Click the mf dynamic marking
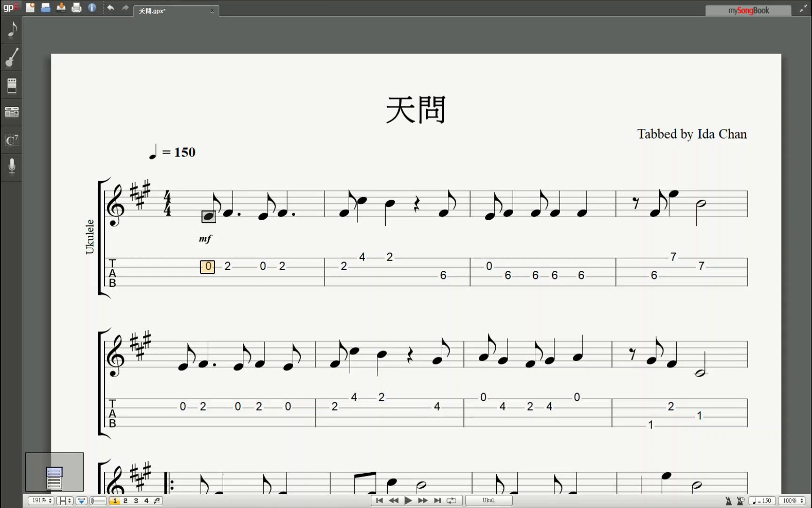Viewport: 812px width, 508px height. tap(205, 238)
